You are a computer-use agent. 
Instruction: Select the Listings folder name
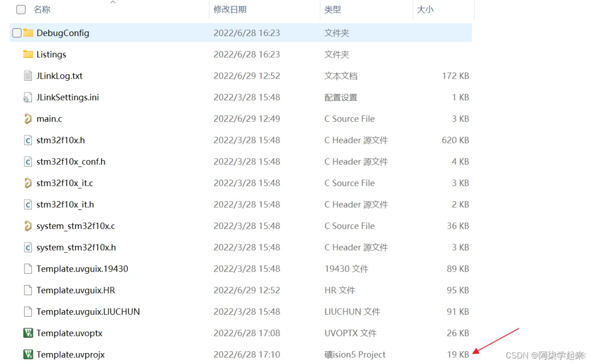(x=51, y=54)
